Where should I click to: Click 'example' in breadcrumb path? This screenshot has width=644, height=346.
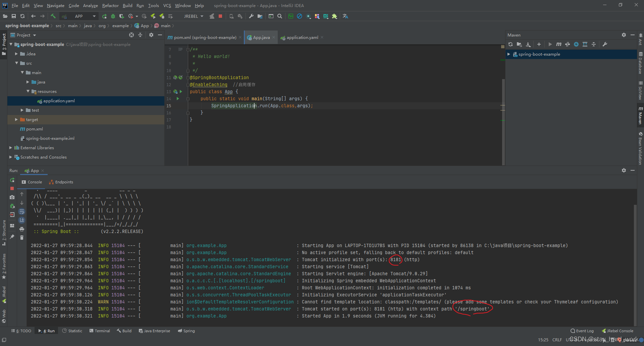[x=120, y=25]
